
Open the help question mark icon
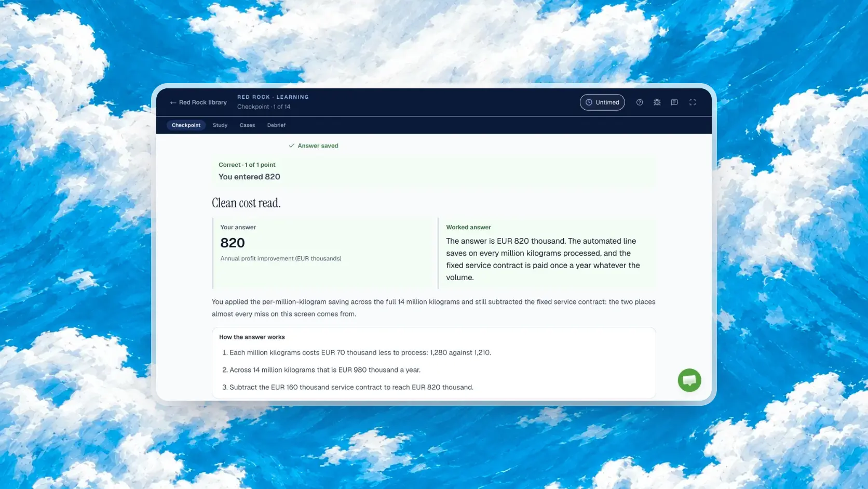tap(640, 102)
